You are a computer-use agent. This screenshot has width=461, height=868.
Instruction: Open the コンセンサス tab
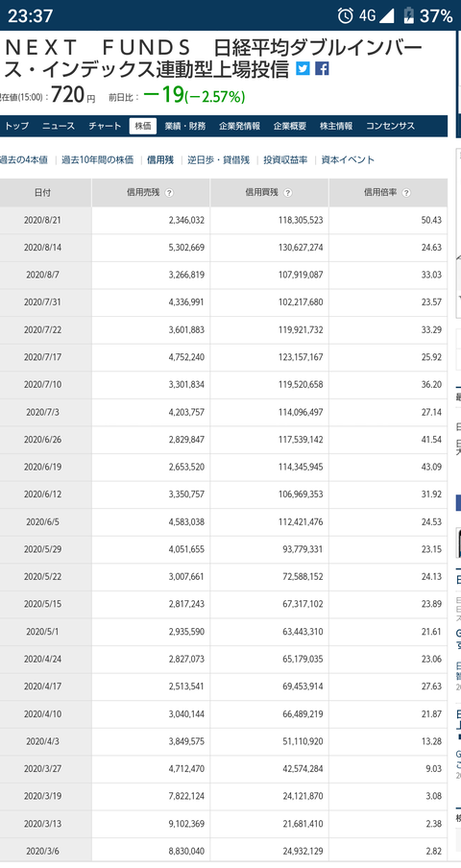pos(390,126)
